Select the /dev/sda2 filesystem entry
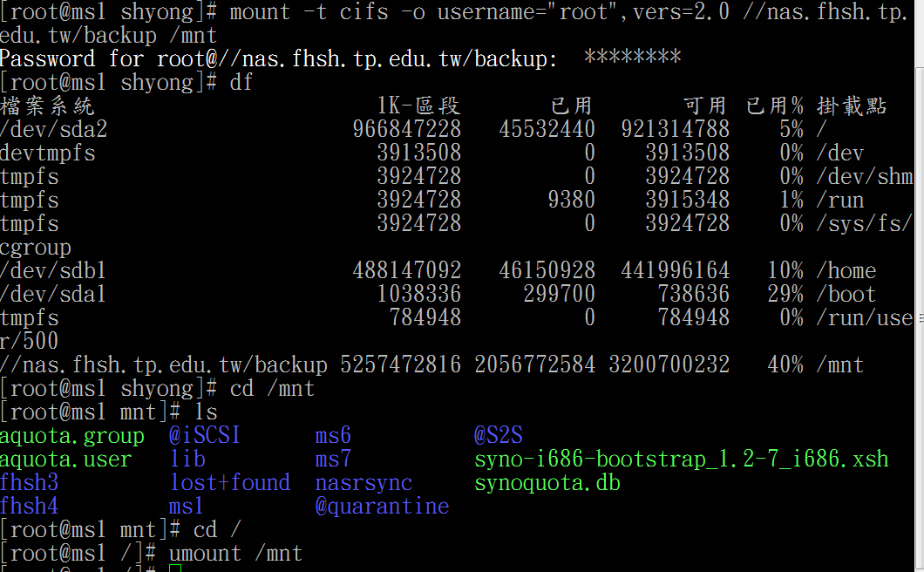 tap(54, 128)
